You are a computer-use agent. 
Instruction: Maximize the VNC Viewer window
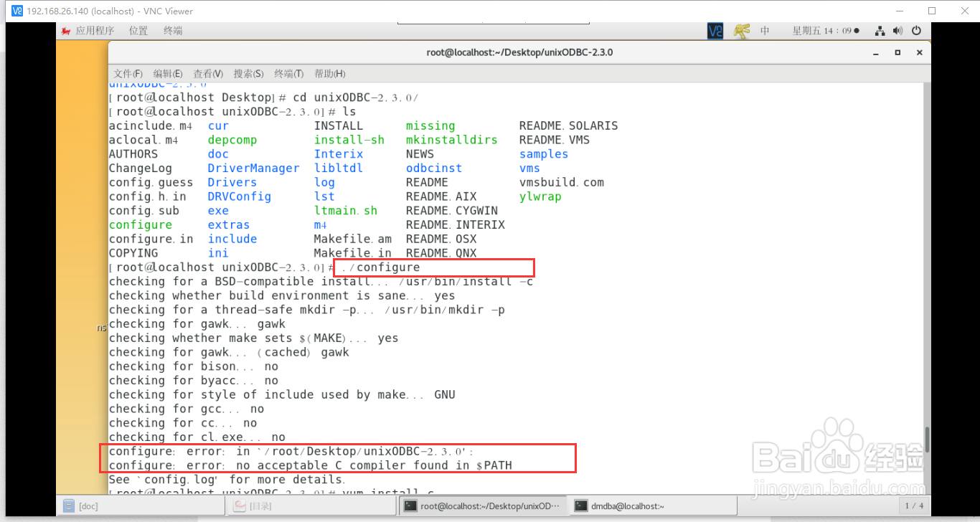pos(932,11)
